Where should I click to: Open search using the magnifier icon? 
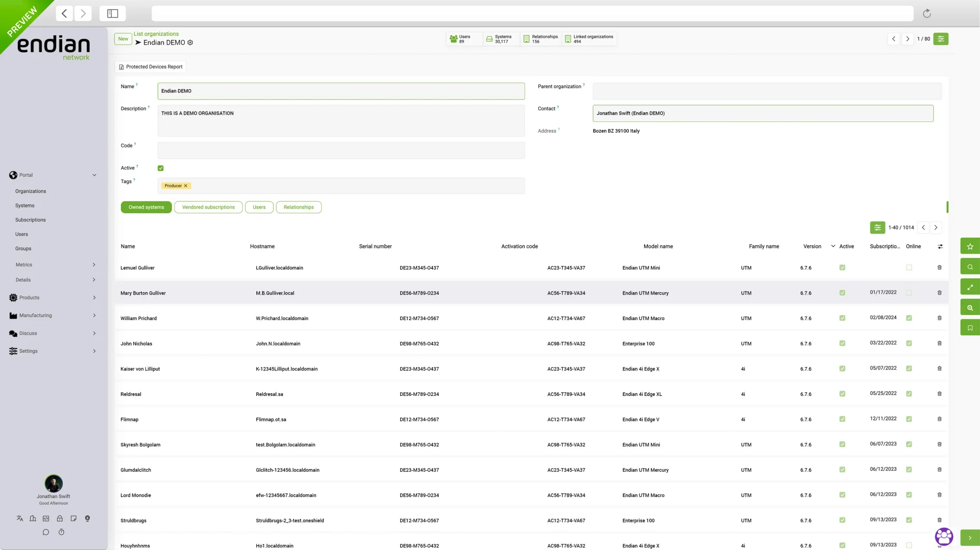click(x=970, y=266)
